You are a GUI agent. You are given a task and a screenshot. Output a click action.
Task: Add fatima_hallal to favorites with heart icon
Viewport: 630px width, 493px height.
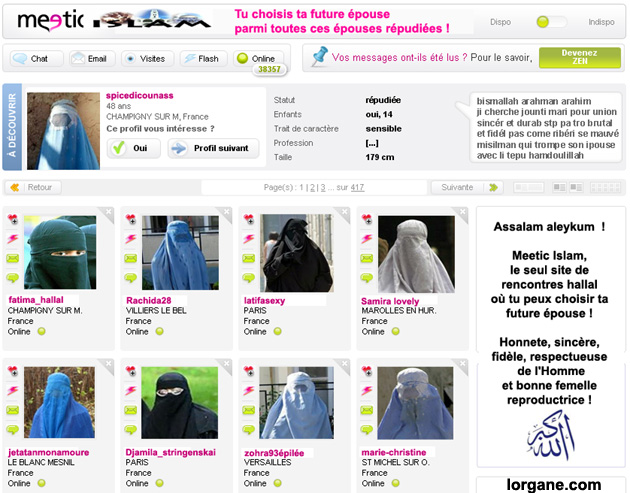13,219
